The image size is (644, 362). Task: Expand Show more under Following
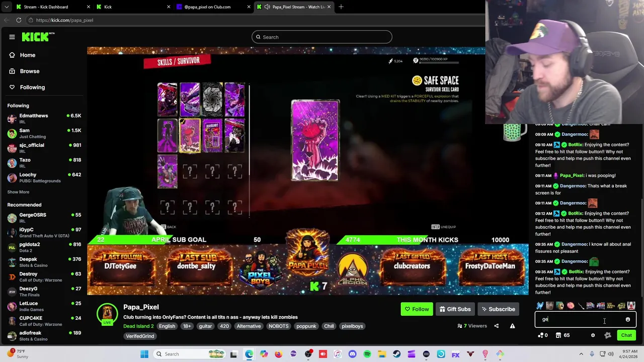pyautogui.click(x=18, y=192)
